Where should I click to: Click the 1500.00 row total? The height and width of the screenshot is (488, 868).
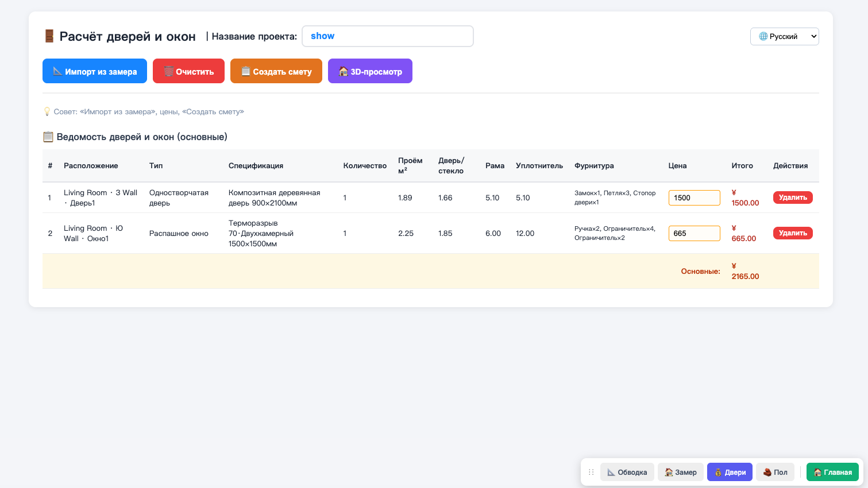(x=745, y=198)
